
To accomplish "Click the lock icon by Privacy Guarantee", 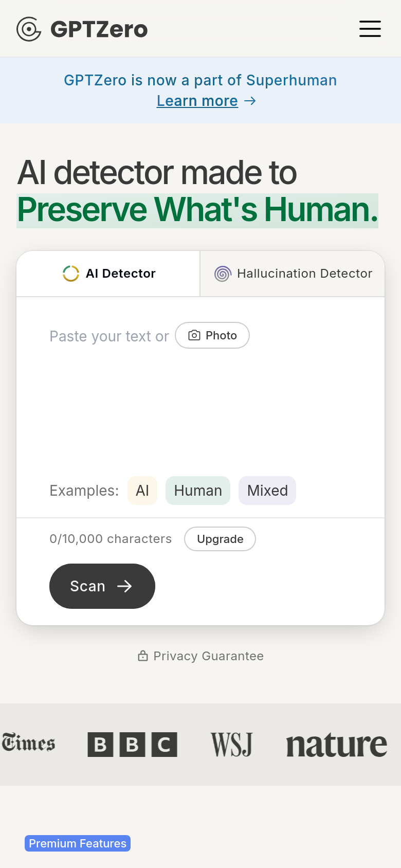I will 143,656.
